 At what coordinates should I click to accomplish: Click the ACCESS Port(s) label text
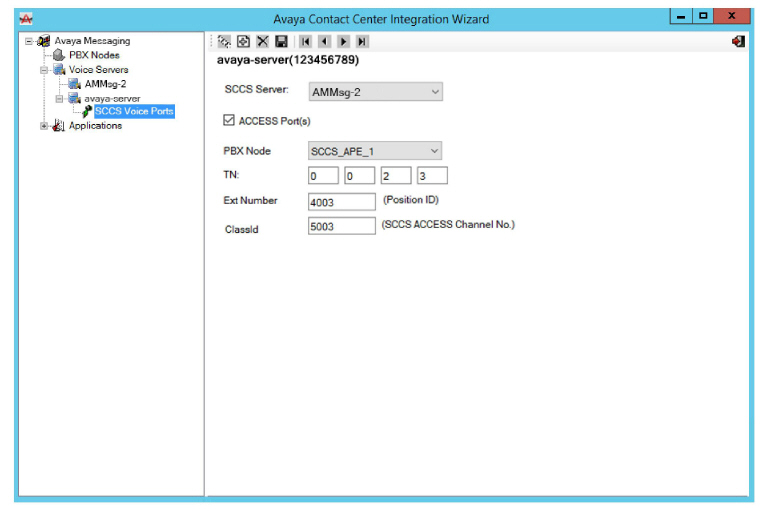[274, 121]
